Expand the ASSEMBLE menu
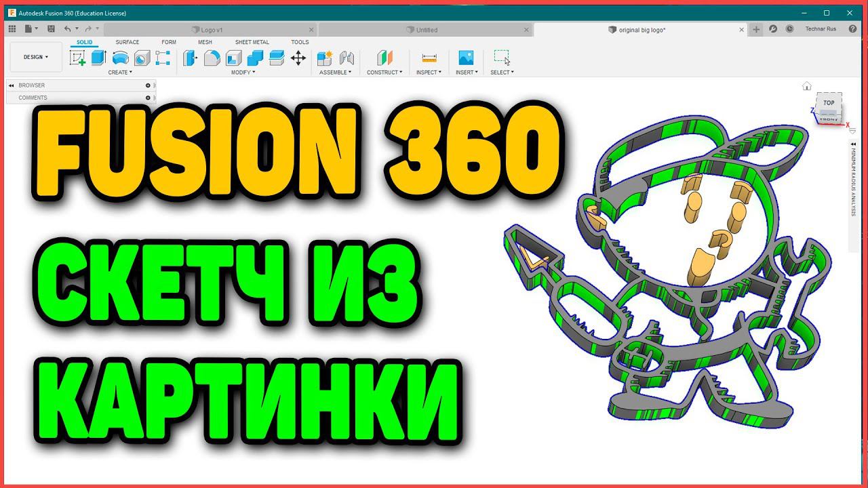The height and width of the screenshot is (488, 868). [335, 72]
